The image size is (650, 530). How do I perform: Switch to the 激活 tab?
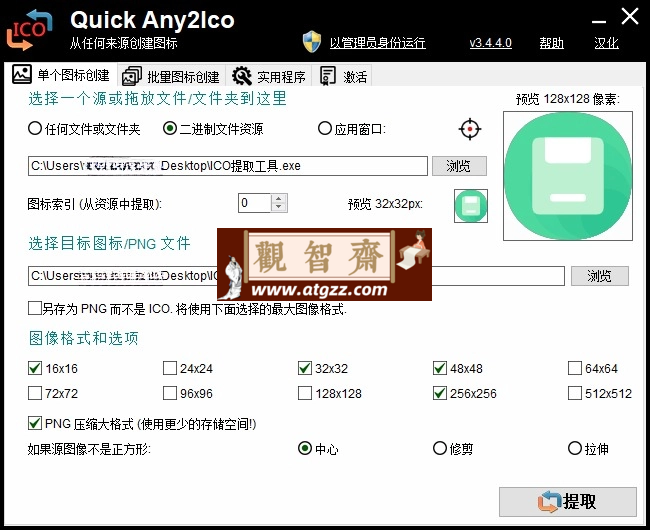[343, 77]
